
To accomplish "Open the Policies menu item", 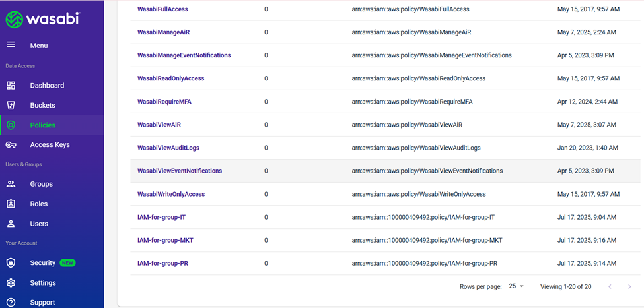I will tap(42, 125).
